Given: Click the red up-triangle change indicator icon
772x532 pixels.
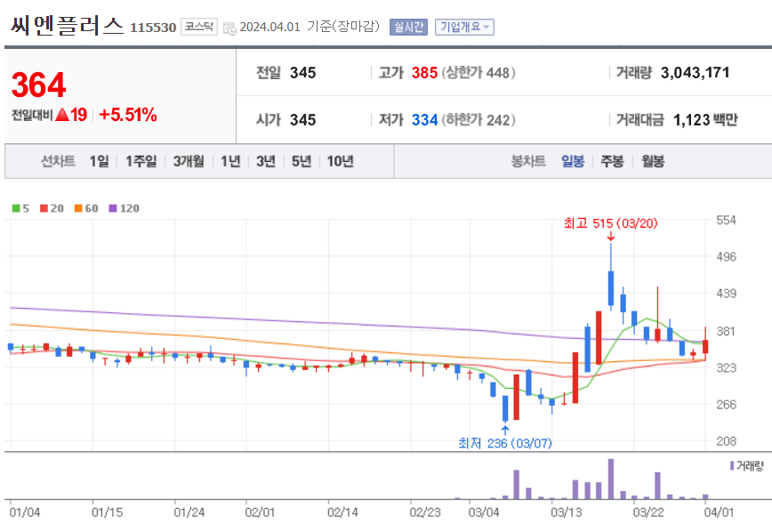Looking at the screenshot, I should [62, 115].
